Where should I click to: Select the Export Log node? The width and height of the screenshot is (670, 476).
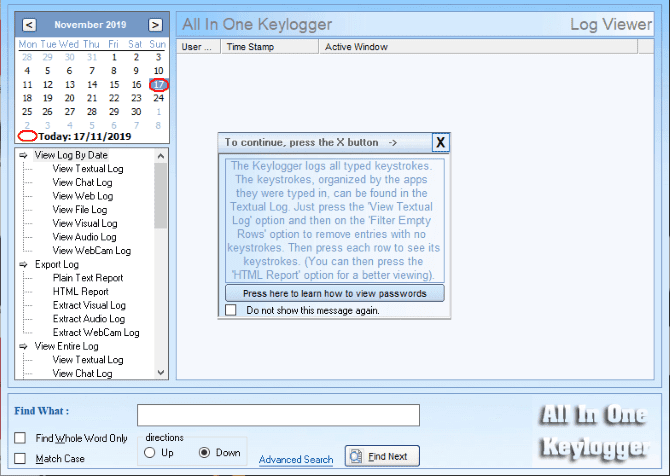click(57, 264)
